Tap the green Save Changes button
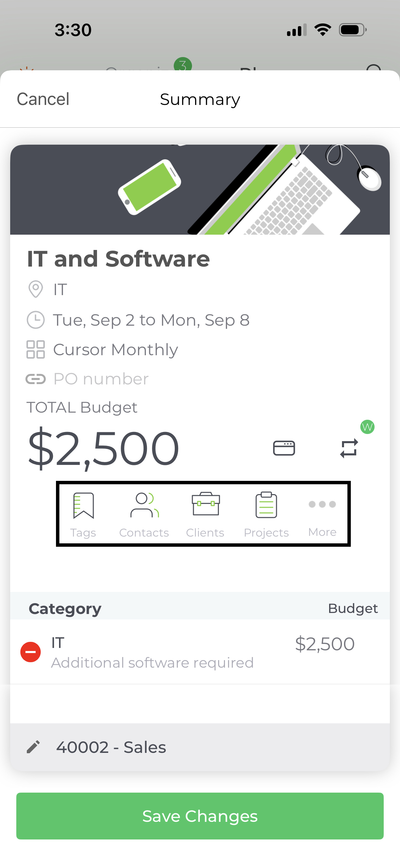The height and width of the screenshot is (868, 400). click(200, 816)
